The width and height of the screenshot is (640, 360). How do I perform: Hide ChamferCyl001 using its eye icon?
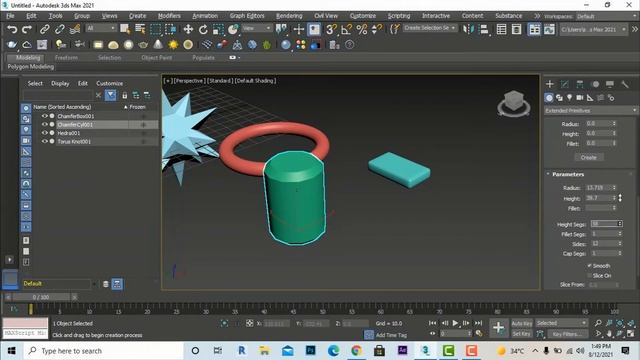44,124
